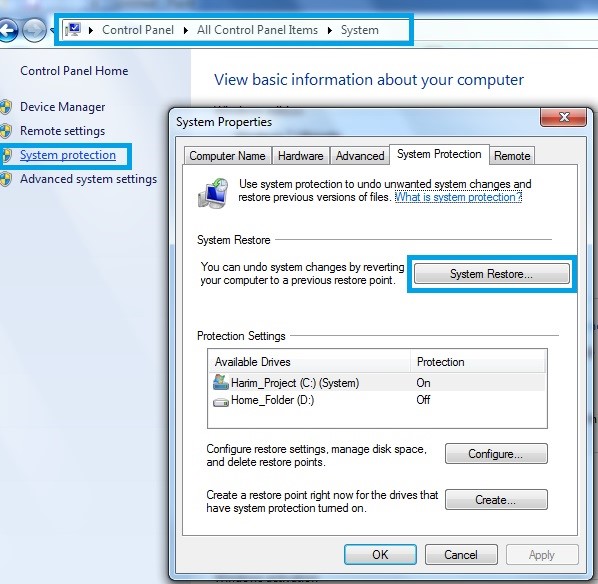Click the View basic information heading
598x584 pixels.
point(368,80)
